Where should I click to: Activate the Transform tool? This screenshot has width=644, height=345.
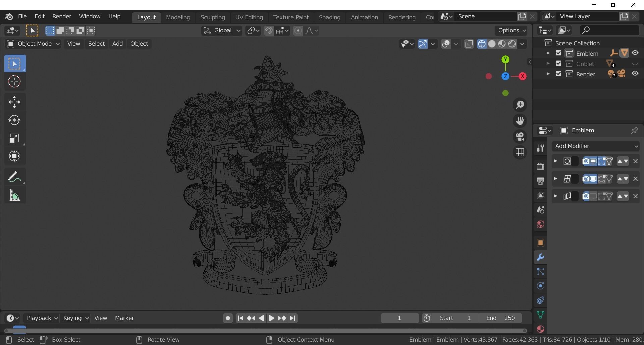coord(14,156)
